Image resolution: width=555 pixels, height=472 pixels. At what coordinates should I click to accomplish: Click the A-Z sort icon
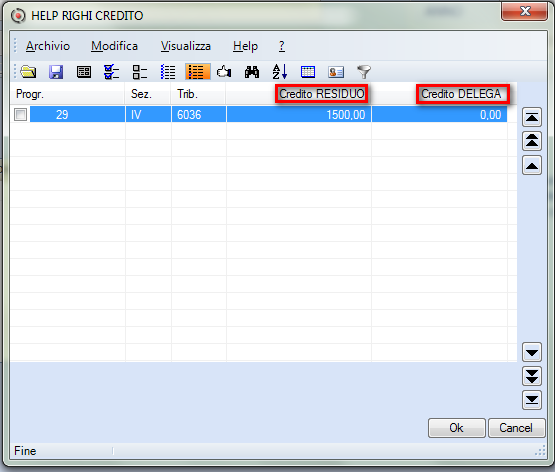click(280, 72)
